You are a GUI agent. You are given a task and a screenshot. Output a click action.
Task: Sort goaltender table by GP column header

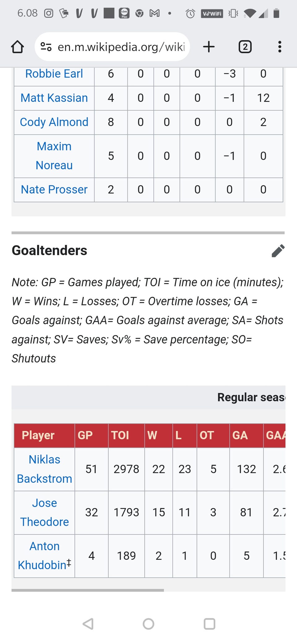85,435
